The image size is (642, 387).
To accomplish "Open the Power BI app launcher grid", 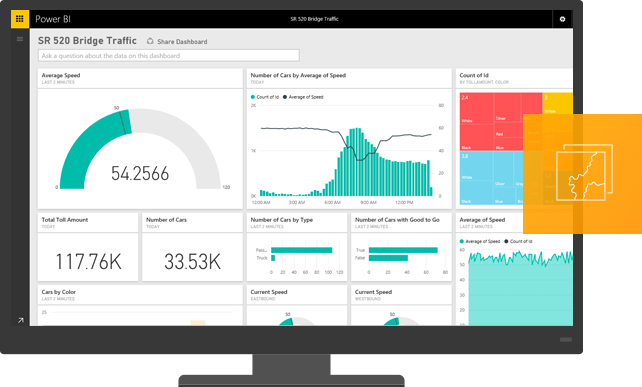I will (20, 19).
